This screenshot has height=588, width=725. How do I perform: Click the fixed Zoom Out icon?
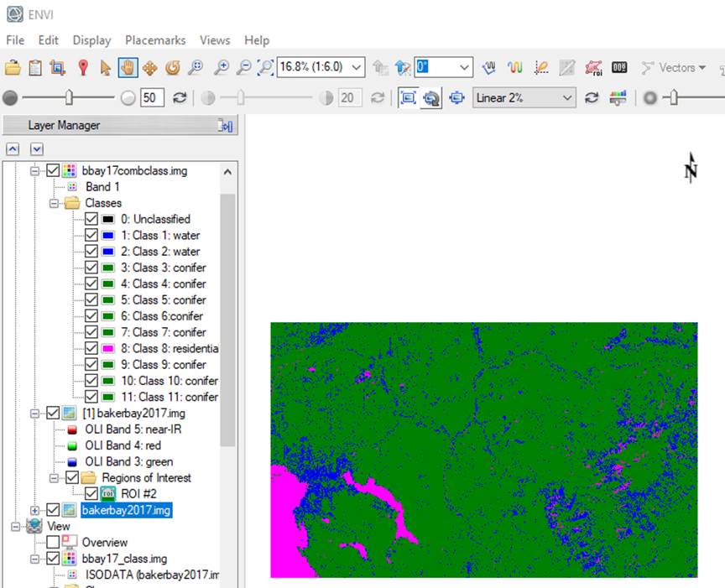click(243, 67)
